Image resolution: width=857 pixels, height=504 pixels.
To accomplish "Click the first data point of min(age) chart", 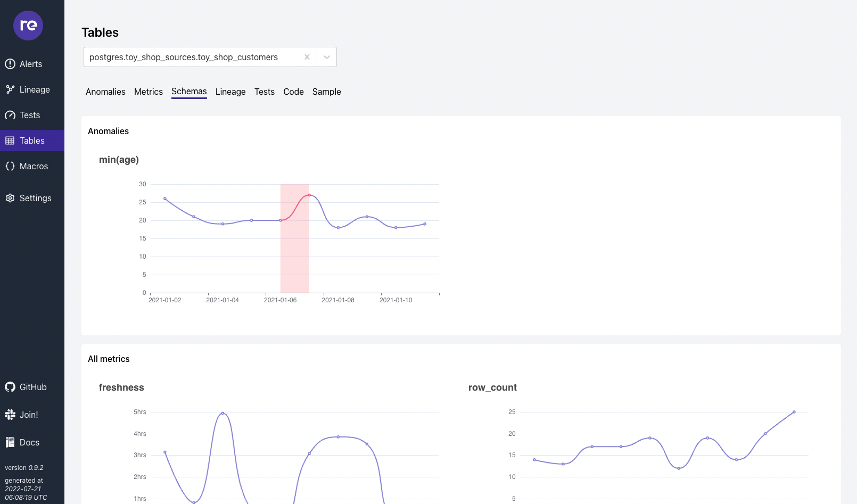I will pos(165,199).
